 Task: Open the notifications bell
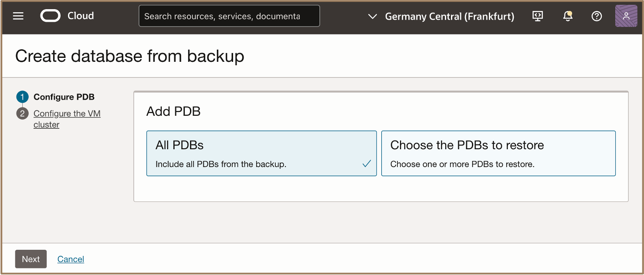pos(567,16)
